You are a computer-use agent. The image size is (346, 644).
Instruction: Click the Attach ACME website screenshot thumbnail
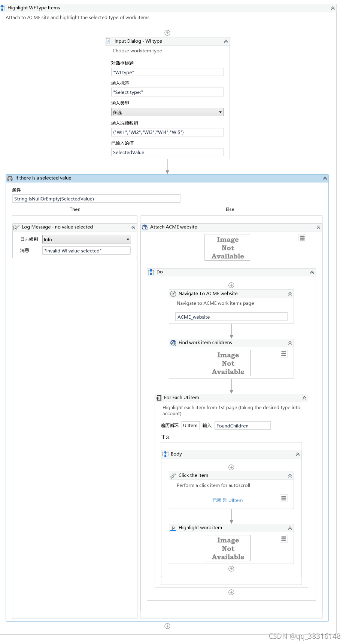227,247
